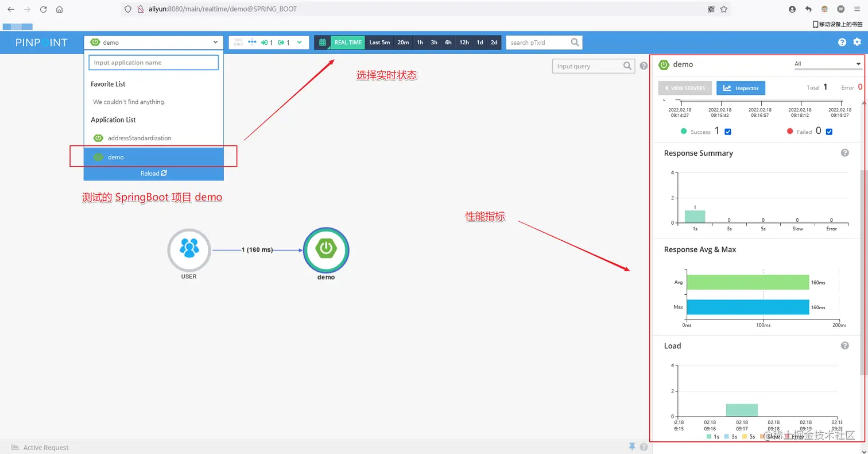Click Active Request chart icon
The image size is (868, 454).
click(x=15, y=447)
